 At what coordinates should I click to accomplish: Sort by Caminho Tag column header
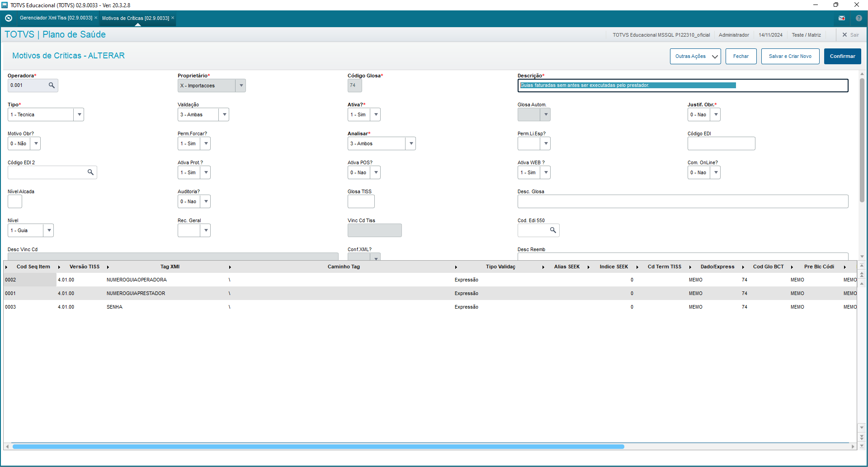[x=344, y=267]
